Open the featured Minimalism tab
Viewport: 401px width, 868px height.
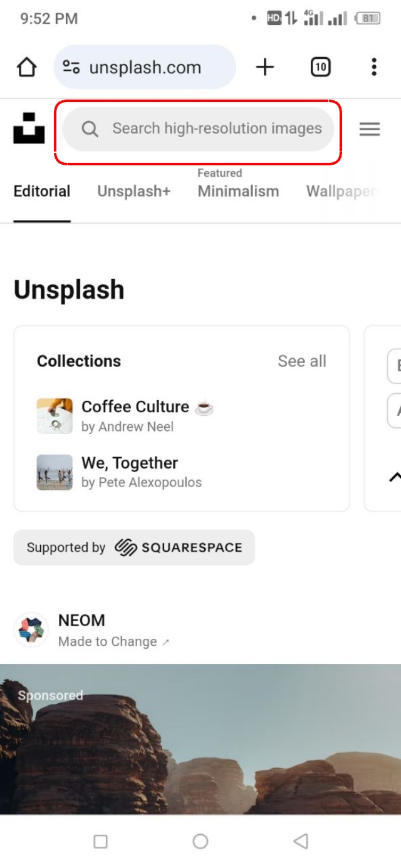(238, 191)
